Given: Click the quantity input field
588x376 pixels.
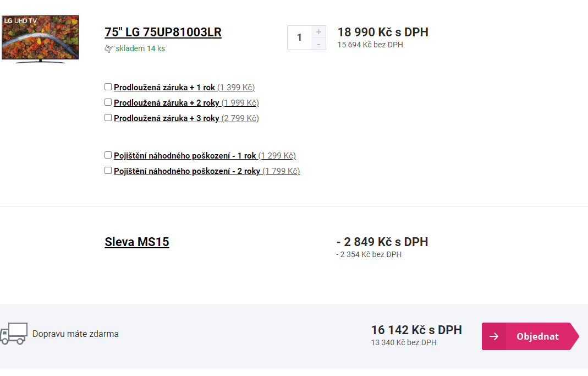Looking at the screenshot, I should (300, 37).
